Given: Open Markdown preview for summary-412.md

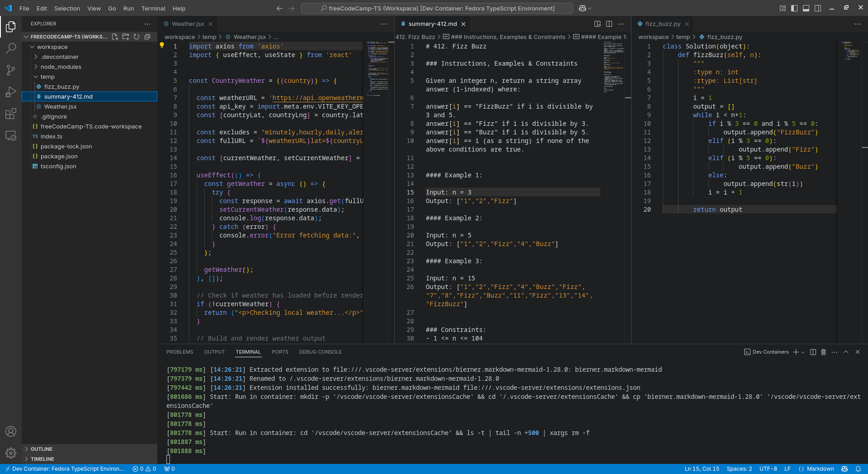Looking at the screenshot, I should click(597, 24).
